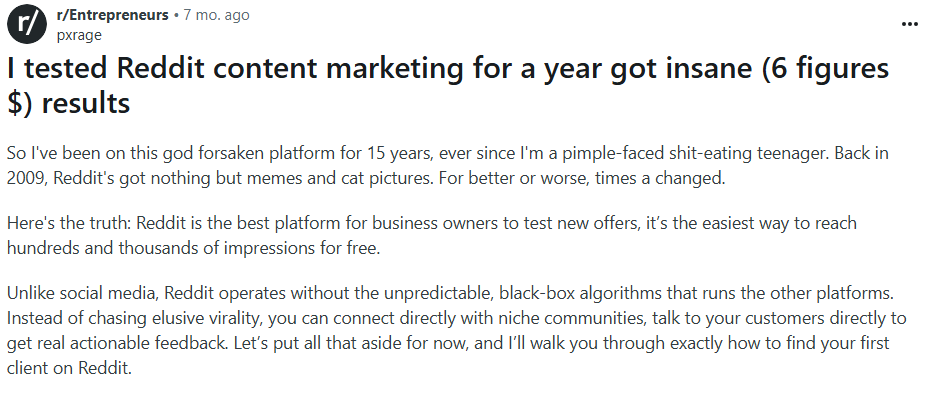Visit the pxrage user profile
The width and height of the screenshot is (928, 395).
pyautogui.click(x=79, y=36)
